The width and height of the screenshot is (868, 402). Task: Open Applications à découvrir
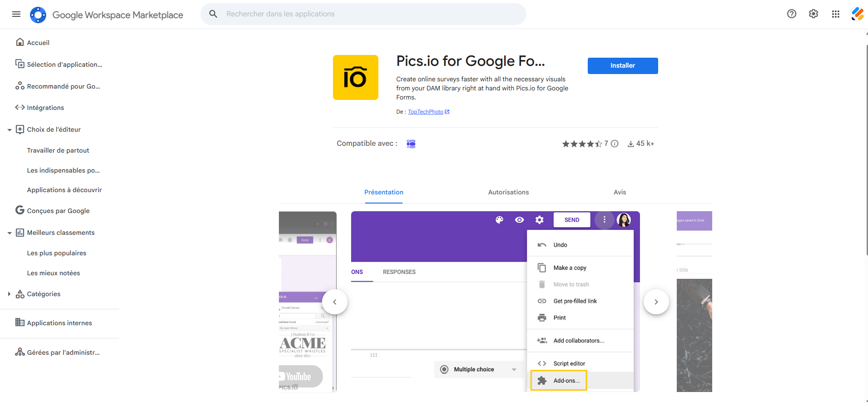coord(64,190)
